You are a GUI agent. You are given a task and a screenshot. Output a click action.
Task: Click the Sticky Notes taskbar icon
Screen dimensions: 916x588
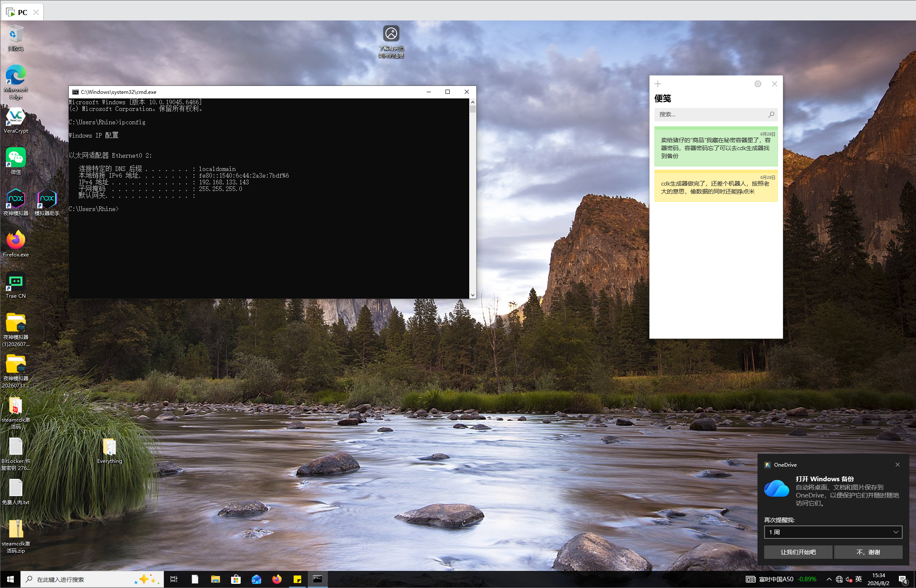[297, 579]
